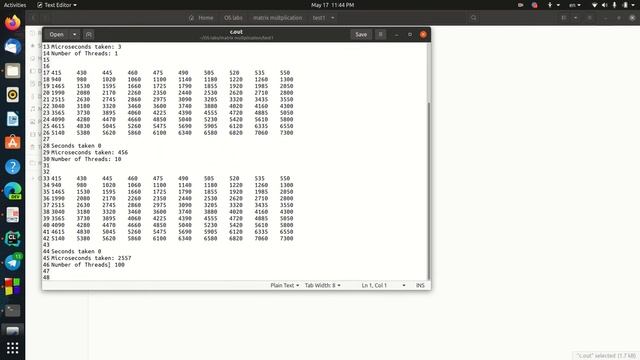This screenshot has height=360, width=640.
Task: Open the Text Editor app menu in the top bar
Action: pyautogui.click(x=57, y=5)
